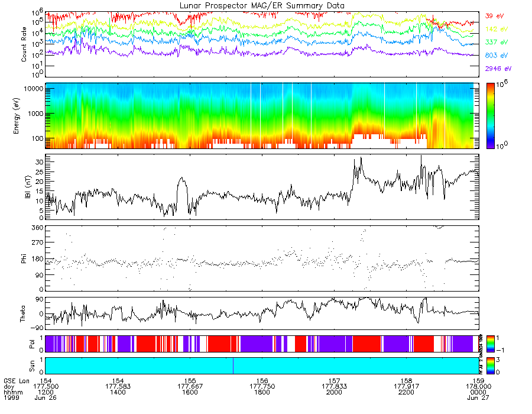Click the '10000' energy axis tick label
This screenshot has height=414, width=532.
33,89
